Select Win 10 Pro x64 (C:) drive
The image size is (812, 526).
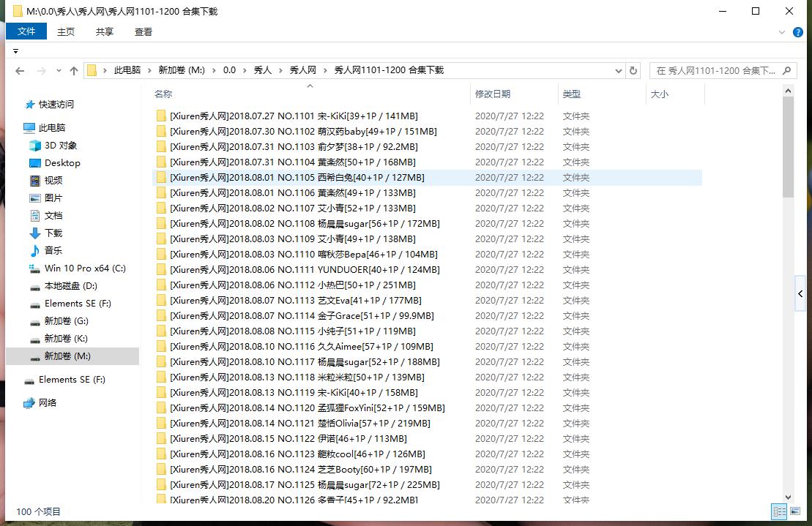[85, 268]
